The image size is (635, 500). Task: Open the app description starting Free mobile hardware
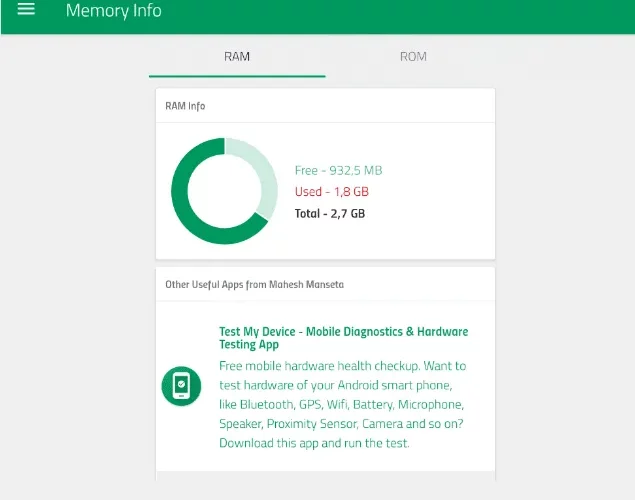click(343, 404)
